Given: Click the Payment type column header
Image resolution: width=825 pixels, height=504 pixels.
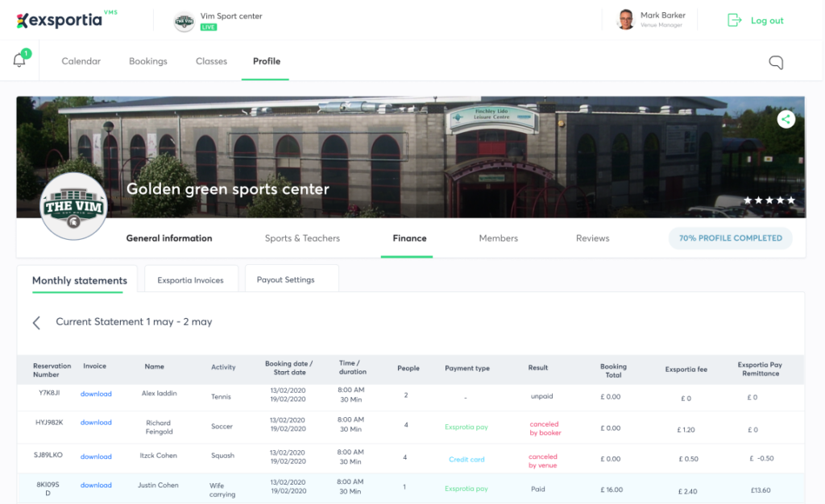Looking at the screenshot, I should point(467,368).
